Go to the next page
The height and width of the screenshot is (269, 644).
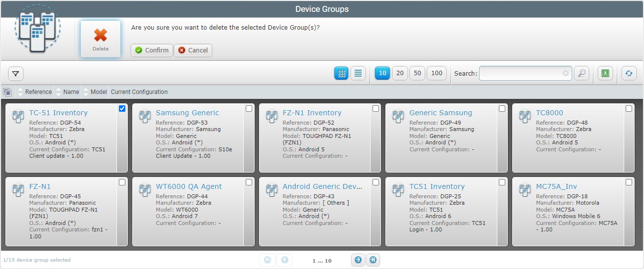358,260
